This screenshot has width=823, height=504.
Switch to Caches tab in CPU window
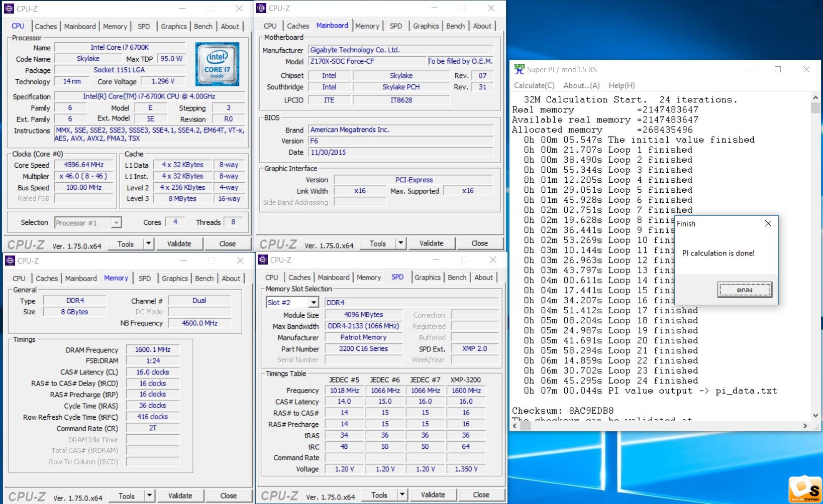point(46,26)
